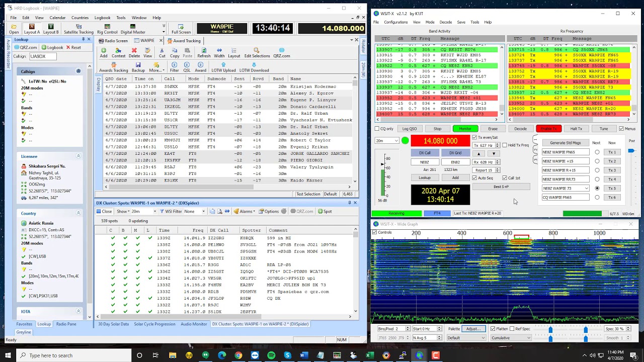This screenshot has width=644, height=362.
Task: Switch to Layout A in HRD Logbook
Action: pyautogui.click(x=32, y=29)
